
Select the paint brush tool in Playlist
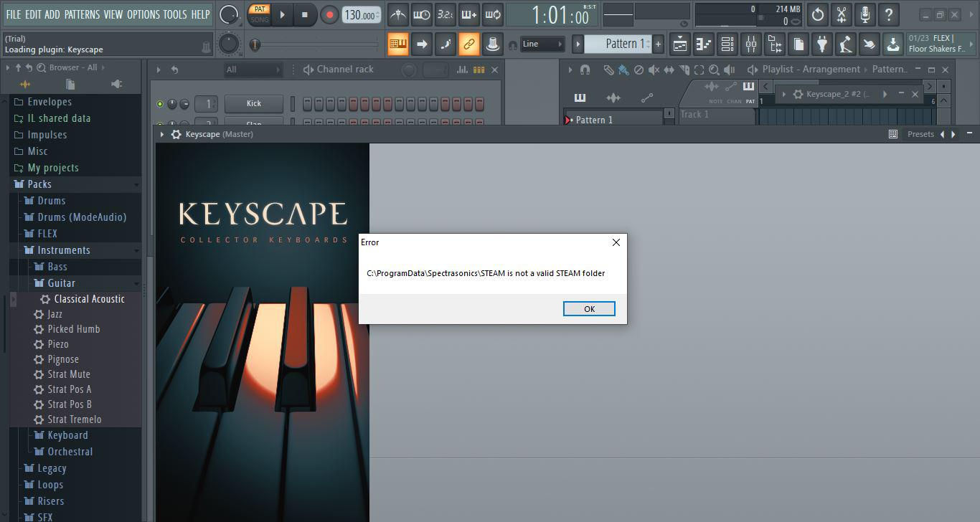point(623,70)
